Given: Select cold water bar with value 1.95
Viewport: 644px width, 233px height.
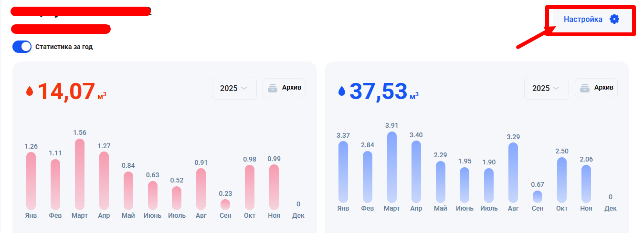Looking at the screenshot, I should tap(465, 185).
